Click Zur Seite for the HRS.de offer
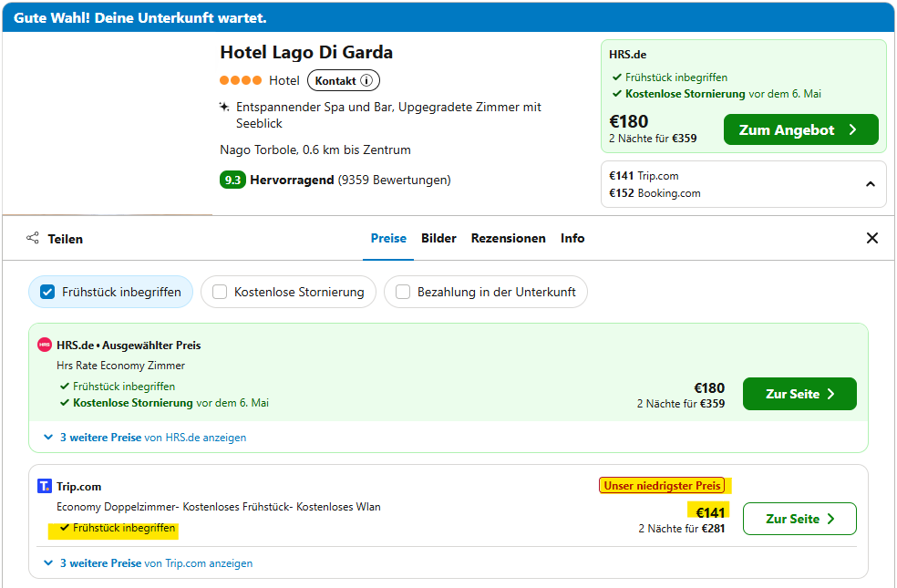The height and width of the screenshot is (588, 897). click(x=799, y=394)
